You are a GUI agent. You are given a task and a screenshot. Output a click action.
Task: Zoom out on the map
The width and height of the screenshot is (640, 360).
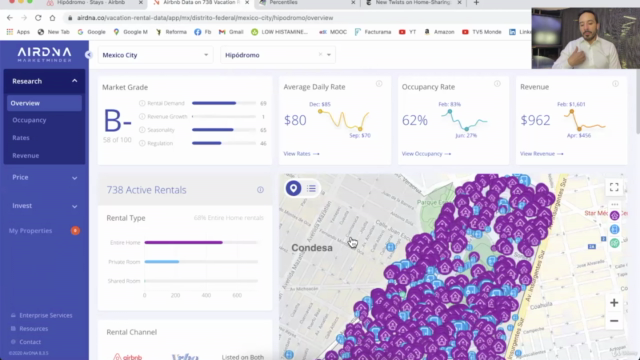614,321
